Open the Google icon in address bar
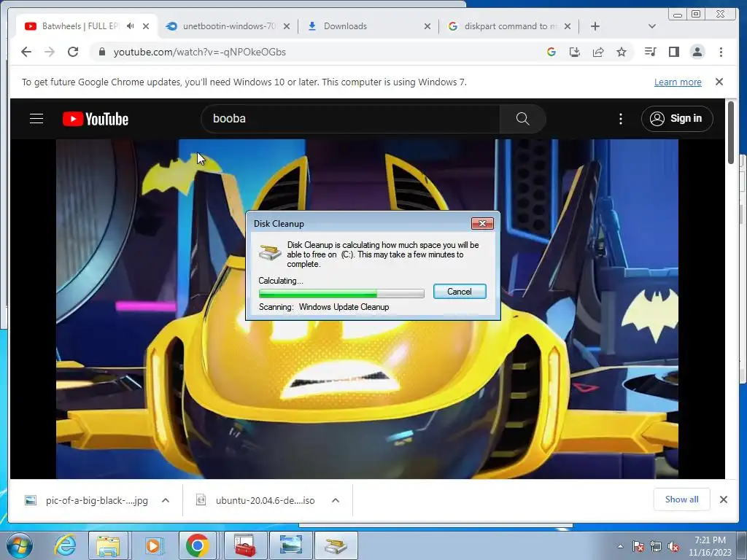747x560 pixels. coord(551,52)
